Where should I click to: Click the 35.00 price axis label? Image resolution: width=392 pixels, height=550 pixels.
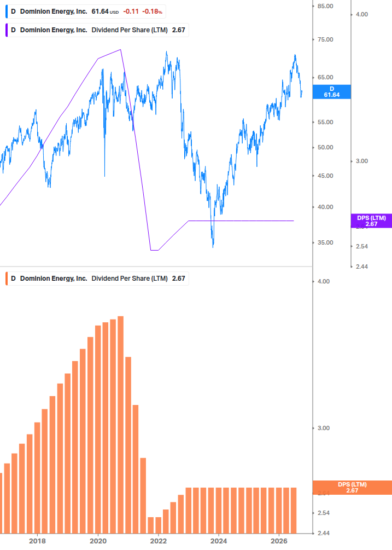click(x=325, y=243)
